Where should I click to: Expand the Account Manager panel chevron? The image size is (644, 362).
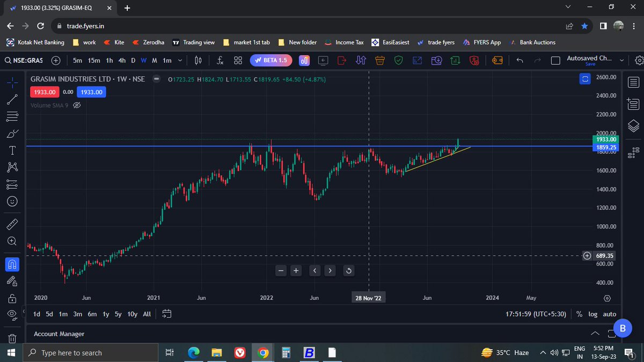(x=595, y=333)
